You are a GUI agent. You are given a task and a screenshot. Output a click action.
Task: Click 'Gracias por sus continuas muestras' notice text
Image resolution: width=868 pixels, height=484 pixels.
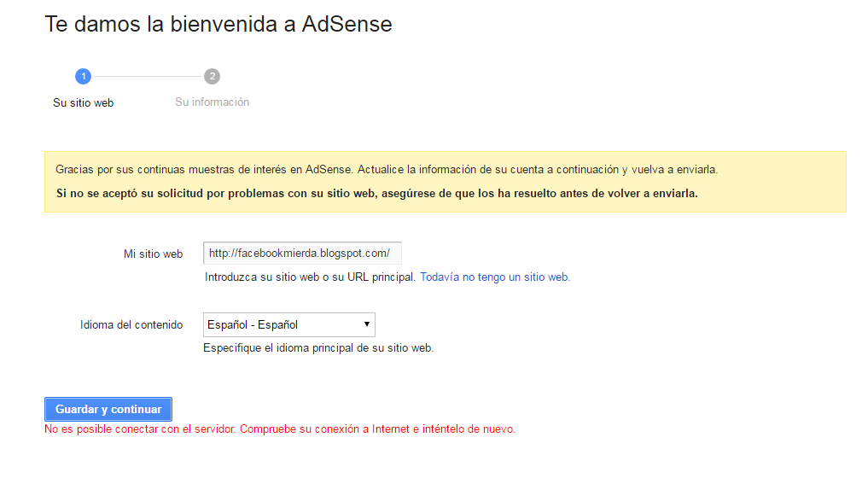[387, 170]
